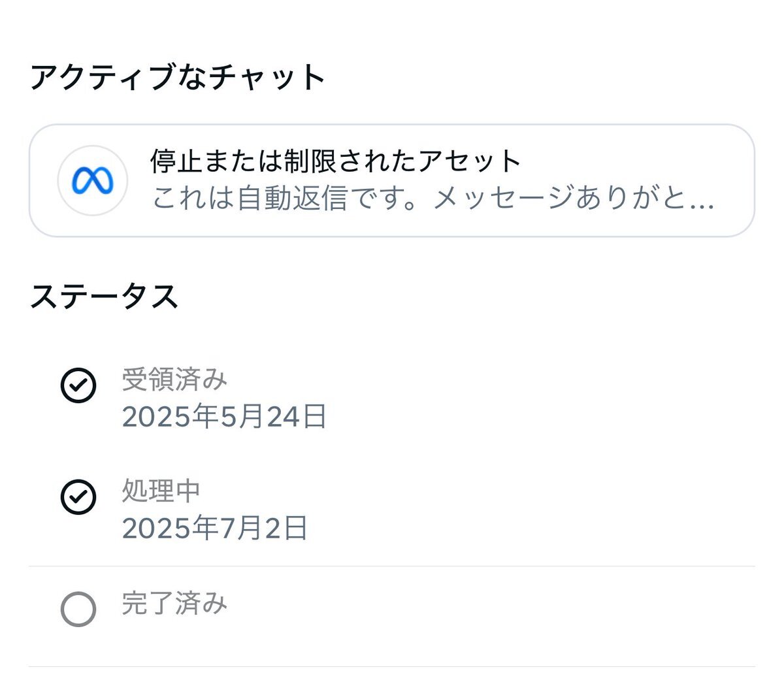Click the date 2025年5月24日
784x699 pixels.
224,417
